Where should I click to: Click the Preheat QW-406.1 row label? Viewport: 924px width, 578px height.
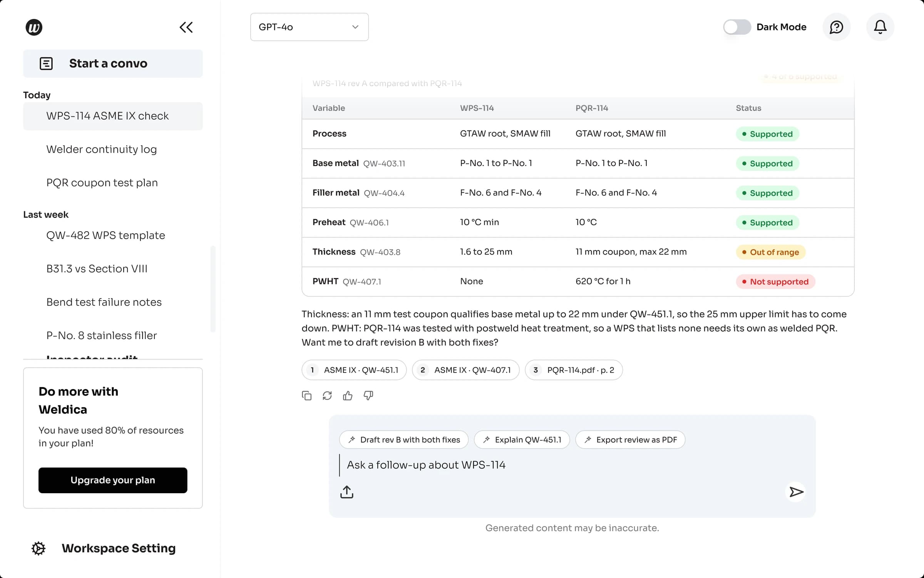(350, 222)
